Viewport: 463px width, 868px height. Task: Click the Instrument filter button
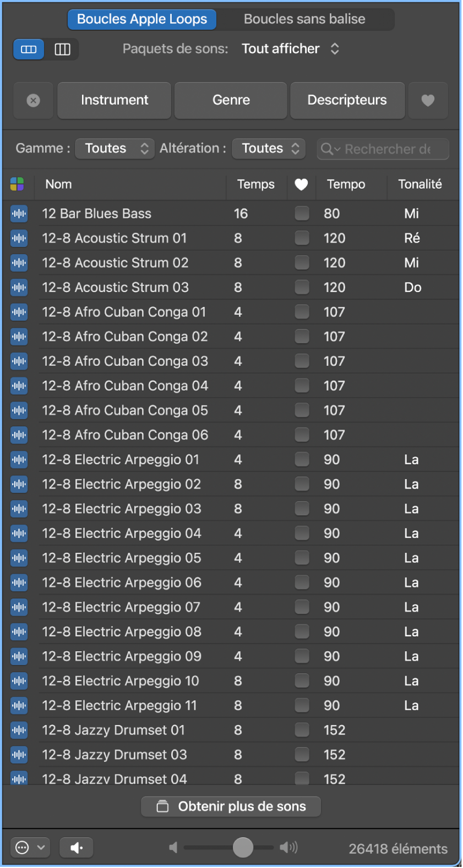pos(115,100)
